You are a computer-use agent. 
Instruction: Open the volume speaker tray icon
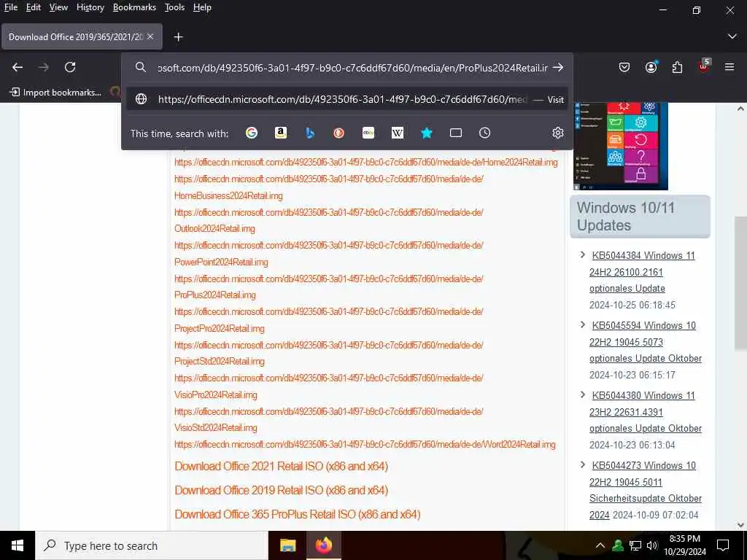[x=652, y=545]
